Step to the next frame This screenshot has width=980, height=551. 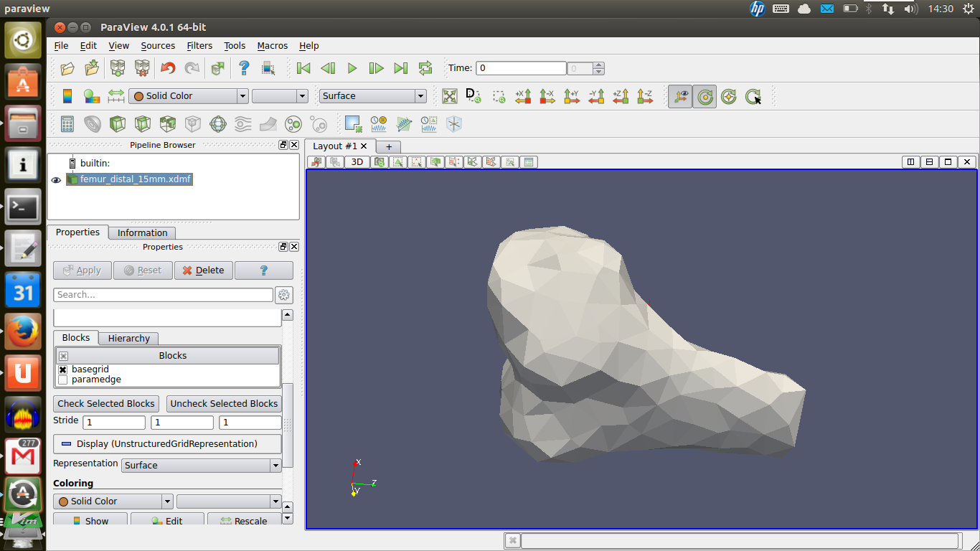[376, 68]
